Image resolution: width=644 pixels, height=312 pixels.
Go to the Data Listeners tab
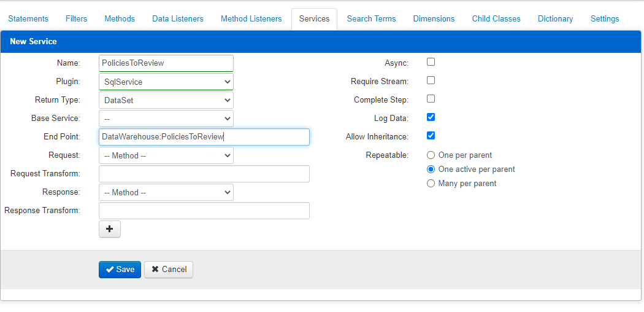coord(177,18)
